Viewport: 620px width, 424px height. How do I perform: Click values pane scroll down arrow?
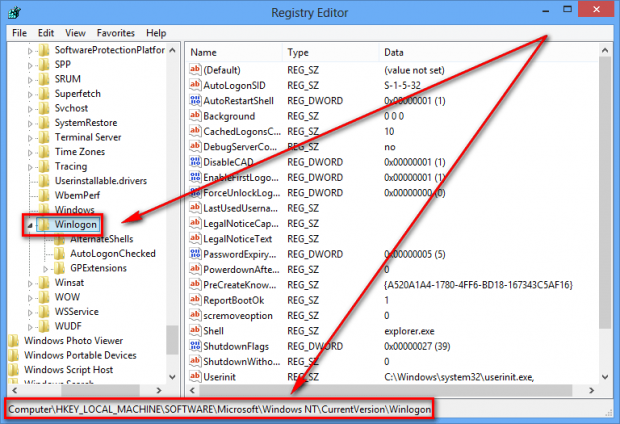605,377
